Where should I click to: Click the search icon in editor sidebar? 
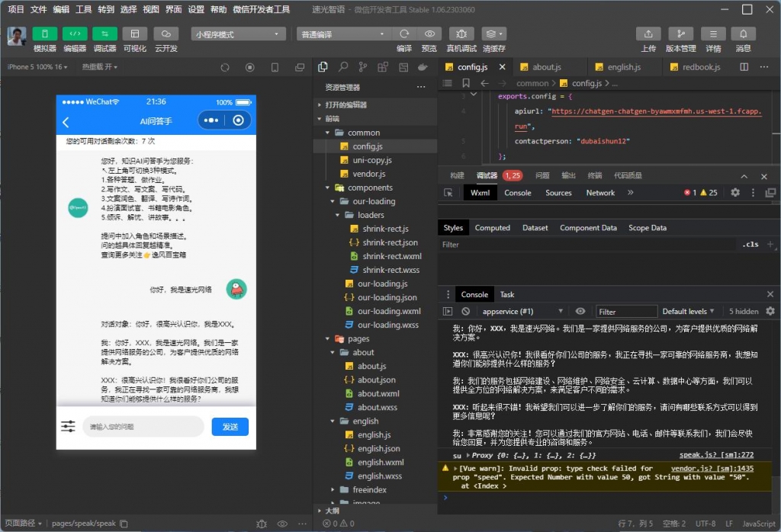click(x=343, y=66)
